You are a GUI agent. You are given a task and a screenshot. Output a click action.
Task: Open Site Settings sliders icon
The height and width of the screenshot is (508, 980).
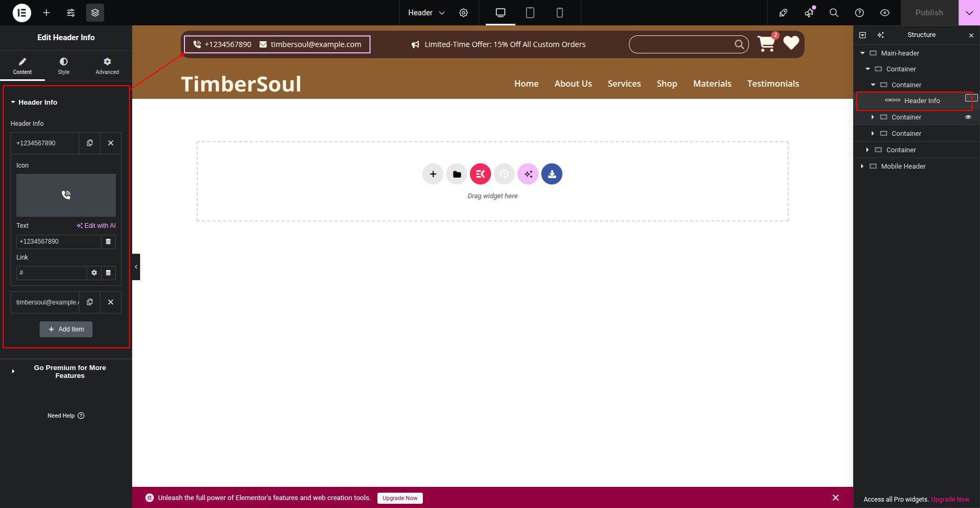[71, 13]
